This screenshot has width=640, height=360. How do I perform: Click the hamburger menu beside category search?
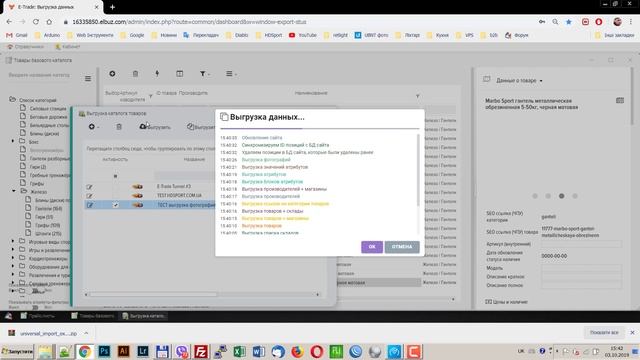tap(88, 78)
